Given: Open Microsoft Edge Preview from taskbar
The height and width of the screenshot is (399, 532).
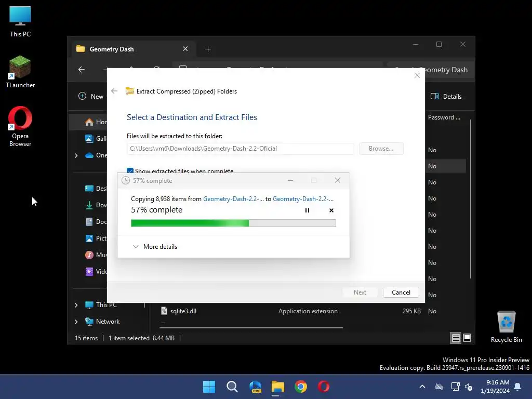Looking at the screenshot, I should tap(255, 387).
